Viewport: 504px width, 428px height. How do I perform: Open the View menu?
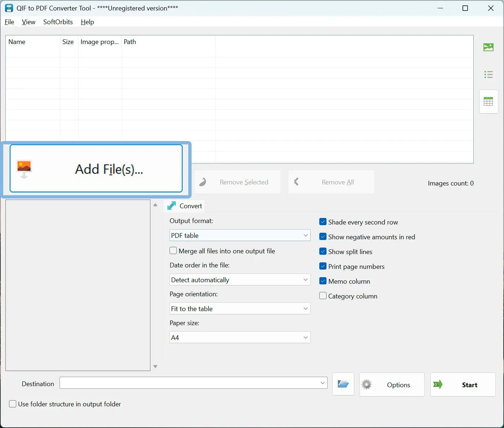(29, 22)
